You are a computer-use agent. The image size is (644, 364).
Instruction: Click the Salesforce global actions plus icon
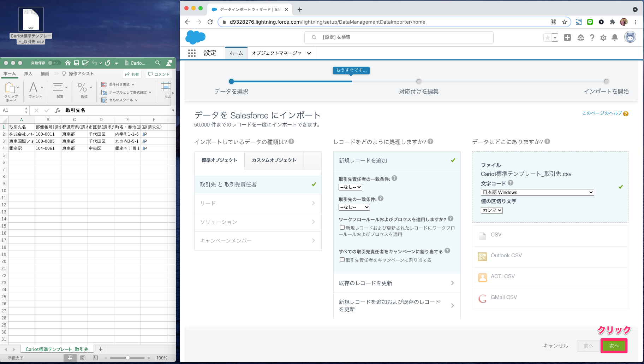tap(567, 37)
